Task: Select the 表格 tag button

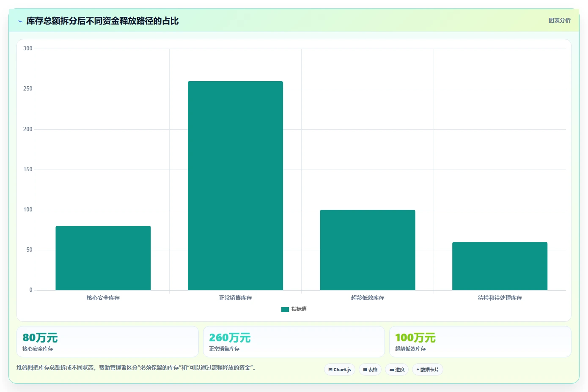Action: [370, 370]
